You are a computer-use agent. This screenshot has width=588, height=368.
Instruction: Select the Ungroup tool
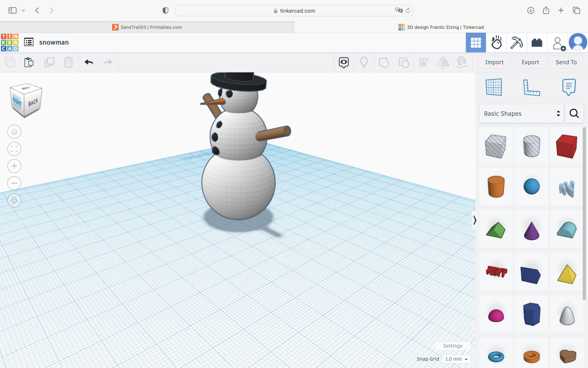(404, 62)
